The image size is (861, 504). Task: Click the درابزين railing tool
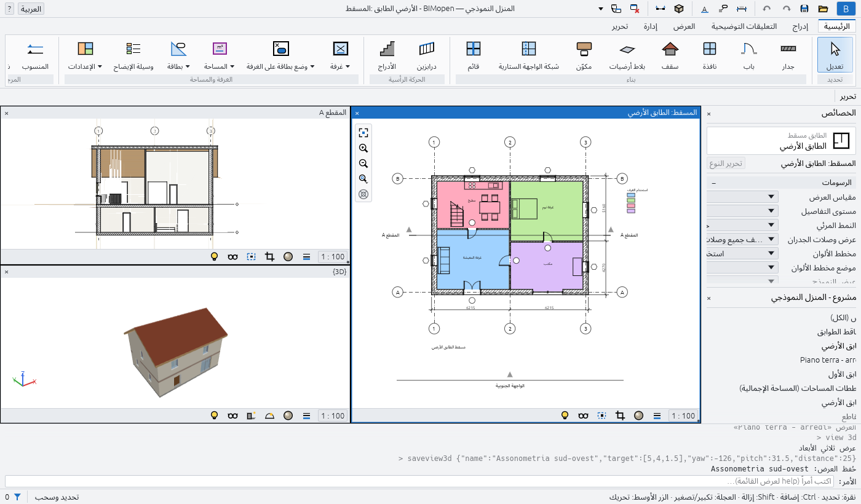(426, 55)
